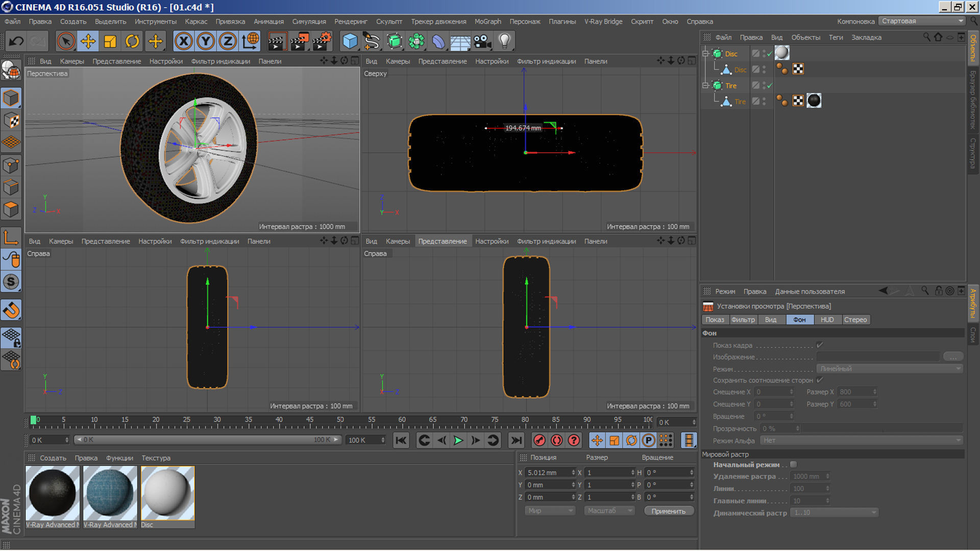Open the Динамический растр dropdown
Screen dimensions: 980x551
pos(834,513)
